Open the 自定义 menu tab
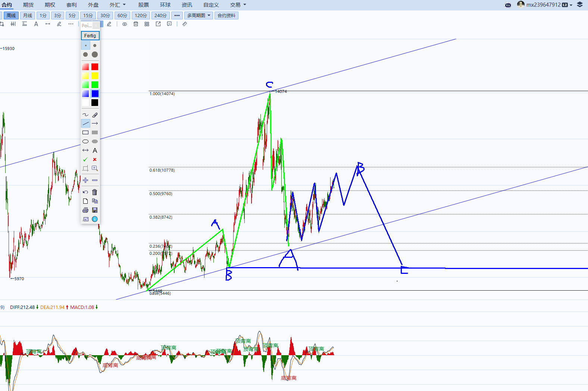 (x=211, y=5)
